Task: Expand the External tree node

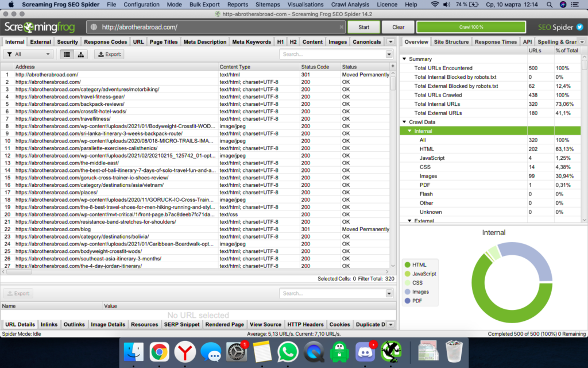Action: point(409,221)
